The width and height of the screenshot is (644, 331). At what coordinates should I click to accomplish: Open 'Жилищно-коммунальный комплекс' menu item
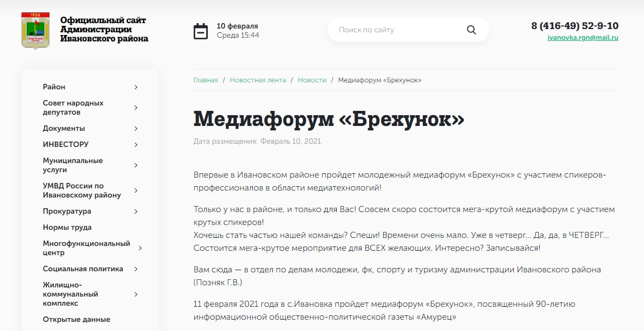[x=70, y=294]
